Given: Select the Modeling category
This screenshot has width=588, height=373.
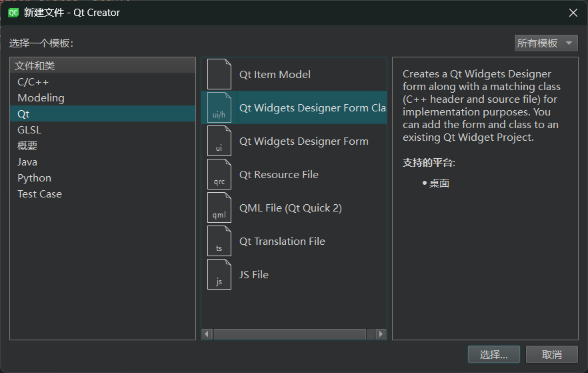Looking at the screenshot, I should click(41, 97).
